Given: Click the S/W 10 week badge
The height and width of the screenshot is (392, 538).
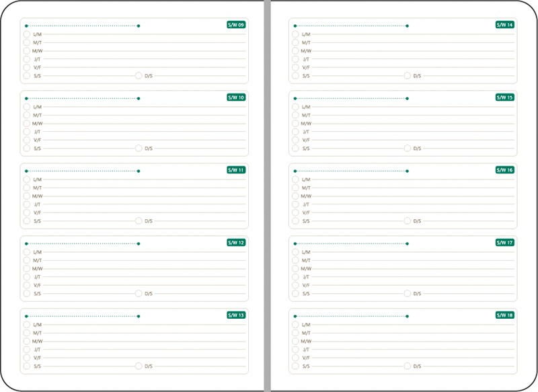Looking at the screenshot, I should click(x=236, y=97).
